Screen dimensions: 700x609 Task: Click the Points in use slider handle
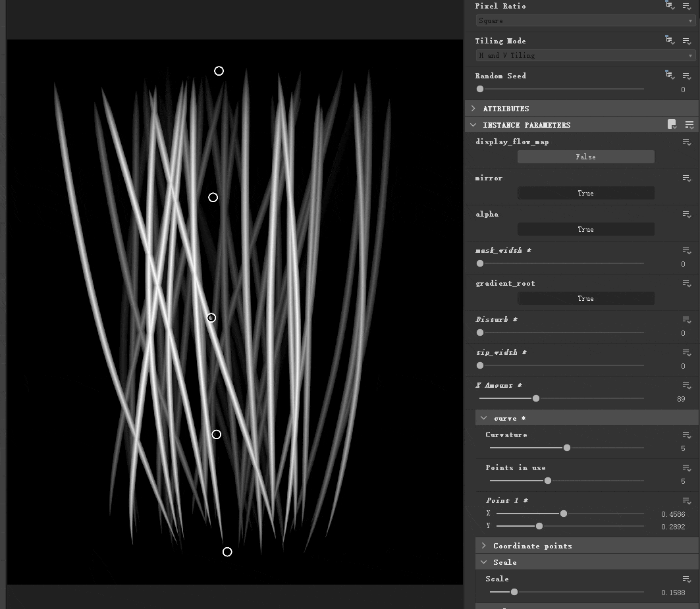pyautogui.click(x=548, y=481)
